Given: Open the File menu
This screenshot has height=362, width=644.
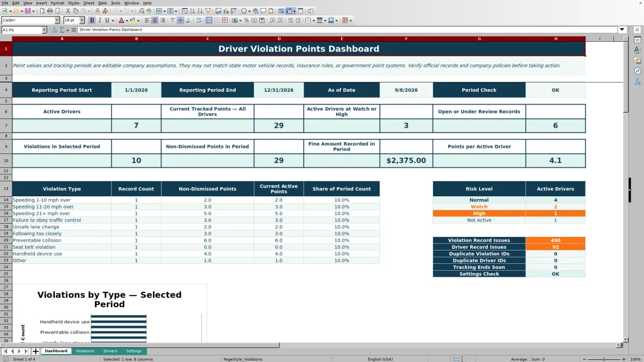Looking at the screenshot, I should 5,3.
